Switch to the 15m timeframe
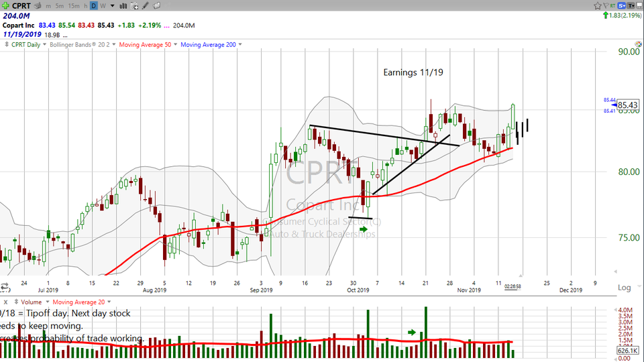 coord(74,6)
